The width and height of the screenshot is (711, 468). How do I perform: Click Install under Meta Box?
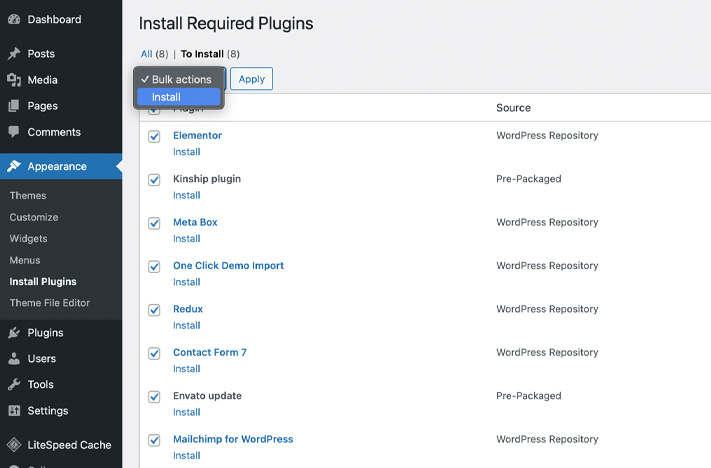186,239
